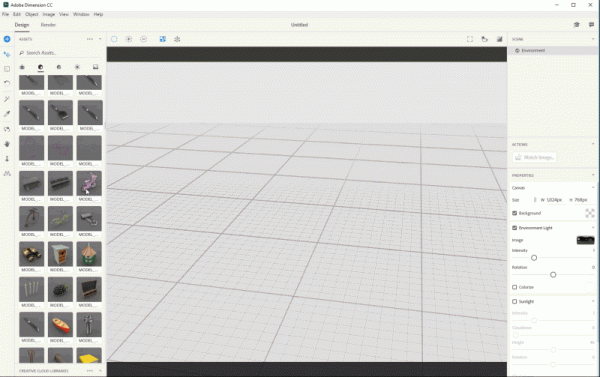This screenshot has width=600, height=377.
Task: Select the Orbit camera tool
Action: 7,129
